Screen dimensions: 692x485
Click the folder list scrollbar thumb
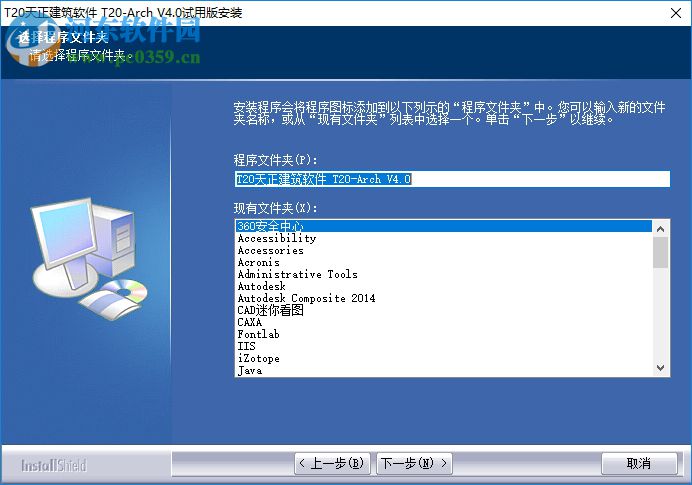(x=660, y=252)
